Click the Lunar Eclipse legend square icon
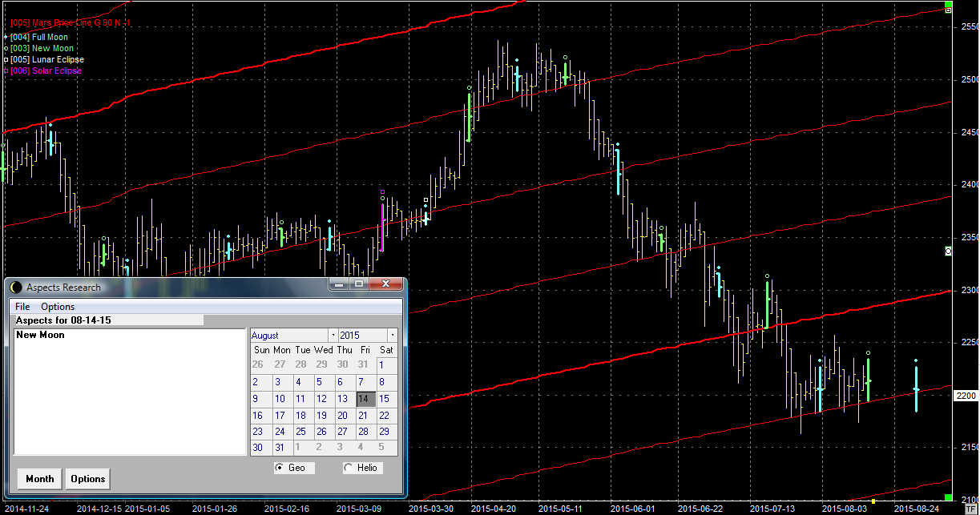The height and width of the screenshot is (515, 980). point(6,60)
